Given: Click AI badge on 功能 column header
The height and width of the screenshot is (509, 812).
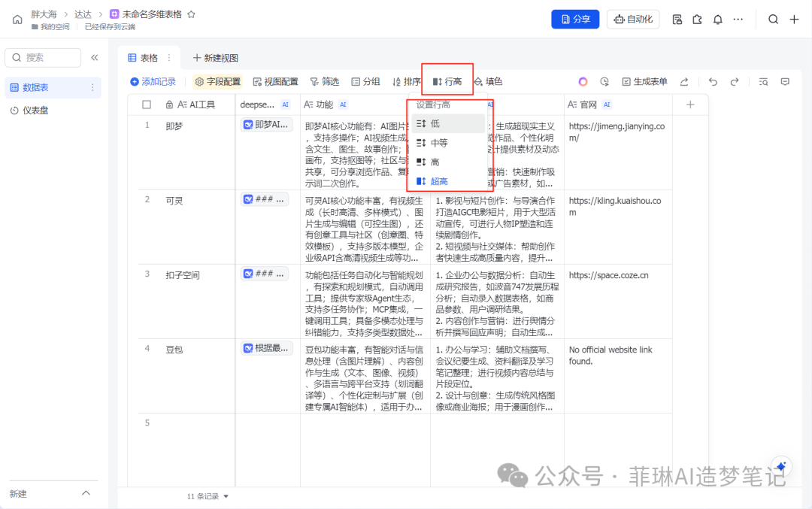Looking at the screenshot, I should 343,105.
